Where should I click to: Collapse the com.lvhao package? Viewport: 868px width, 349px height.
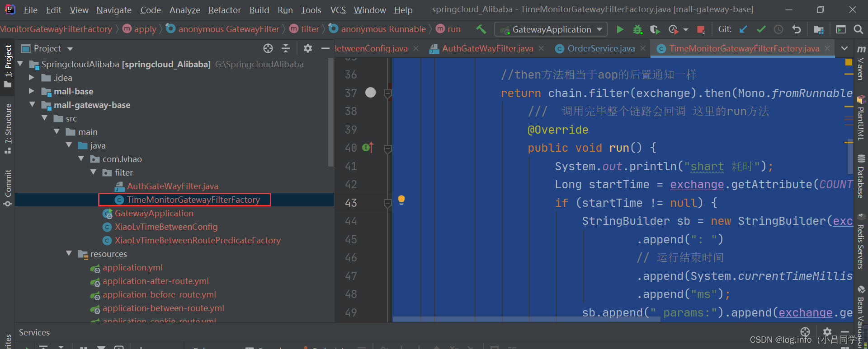[x=81, y=159]
